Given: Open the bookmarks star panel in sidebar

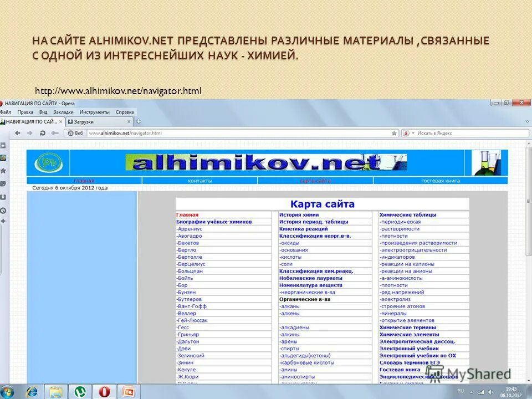Looking at the screenshot, I should pyautogui.click(x=3, y=171).
